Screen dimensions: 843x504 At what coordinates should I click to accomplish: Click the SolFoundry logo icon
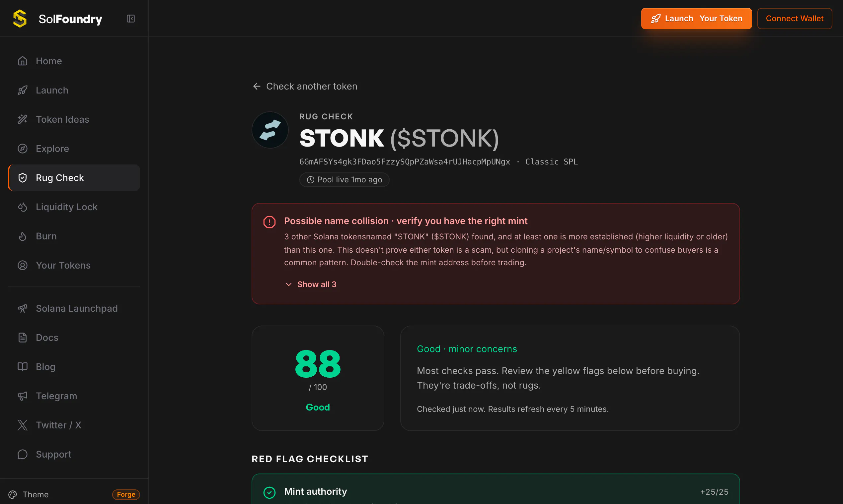(20, 19)
